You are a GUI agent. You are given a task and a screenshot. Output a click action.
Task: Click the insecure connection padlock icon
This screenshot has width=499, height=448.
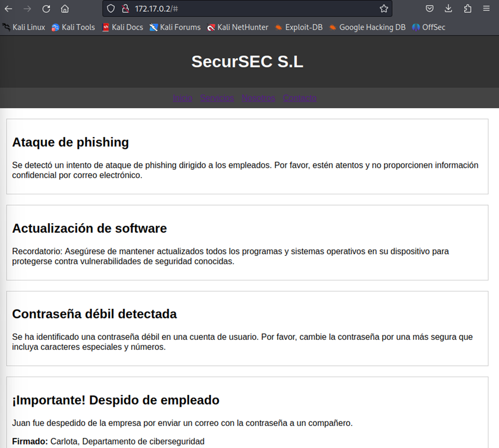(x=125, y=8)
